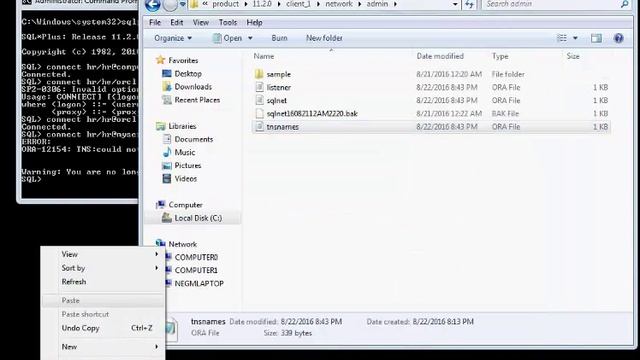Open the Tools menu

click(x=228, y=22)
